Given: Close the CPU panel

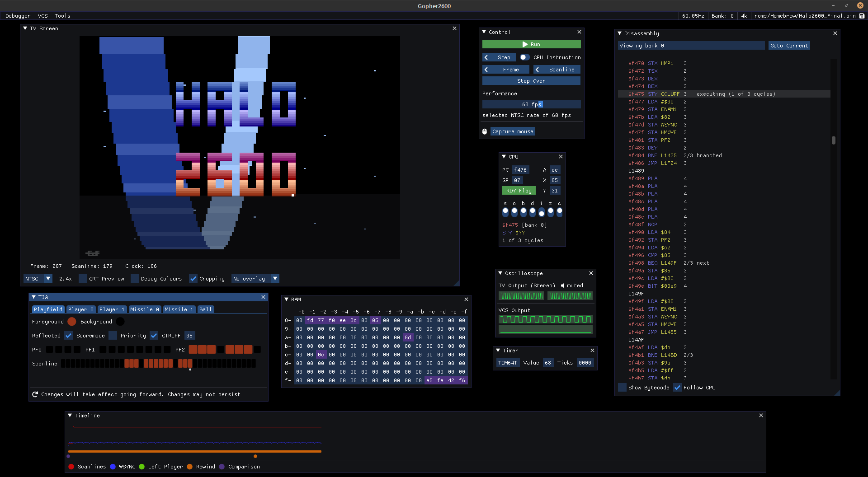Looking at the screenshot, I should 561,157.
